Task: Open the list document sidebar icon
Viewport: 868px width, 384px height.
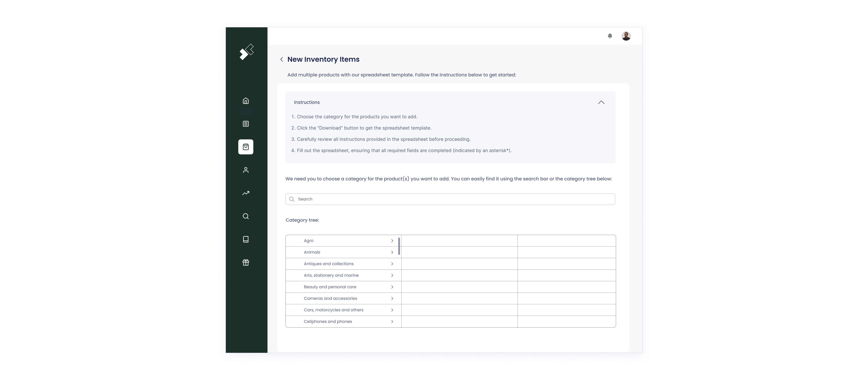Action: point(246,124)
